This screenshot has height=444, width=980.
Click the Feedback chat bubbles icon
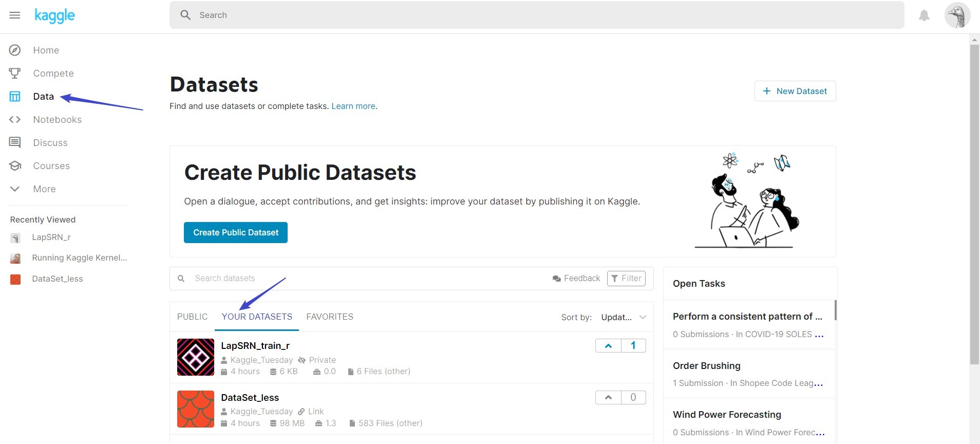pos(557,279)
